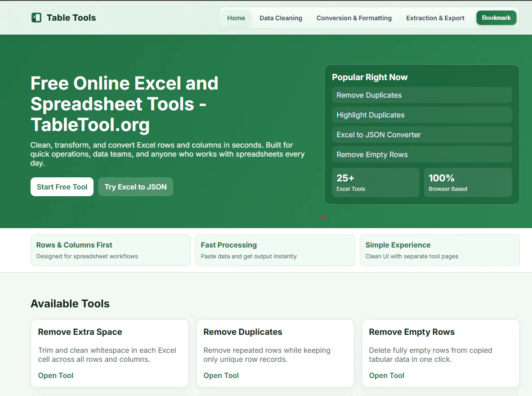This screenshot has height=396, width=532.
Task: Click the hero paragraph starting 'Clean, transform, and convert'
Action: [168, 154]
